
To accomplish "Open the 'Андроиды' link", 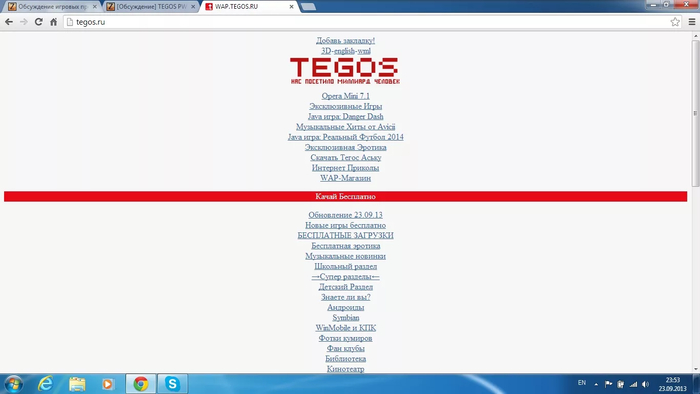I will coord(346,307).
